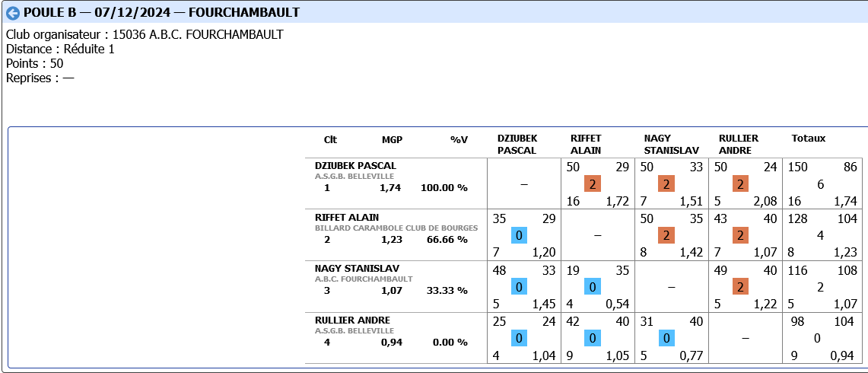Click blue 0 badge RIFFET versus DZIUBEK
Viewport: 868px width, 373px height.
[519, 235]
